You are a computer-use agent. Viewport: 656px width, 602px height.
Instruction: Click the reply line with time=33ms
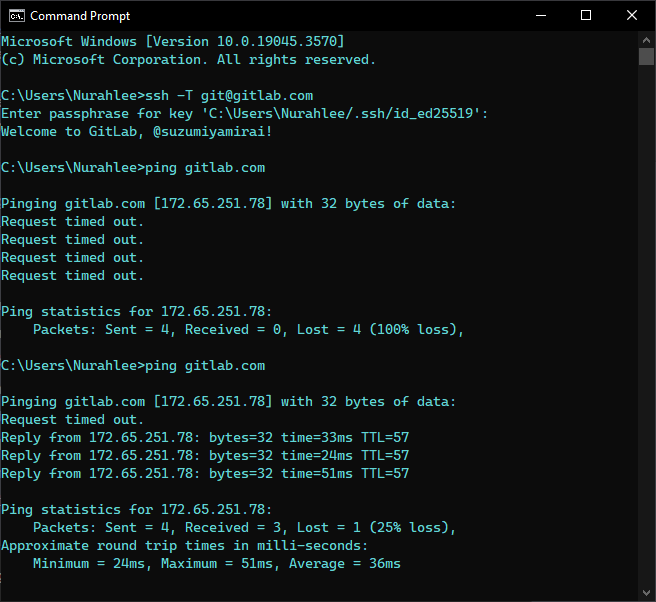click(x=205, y=437)
